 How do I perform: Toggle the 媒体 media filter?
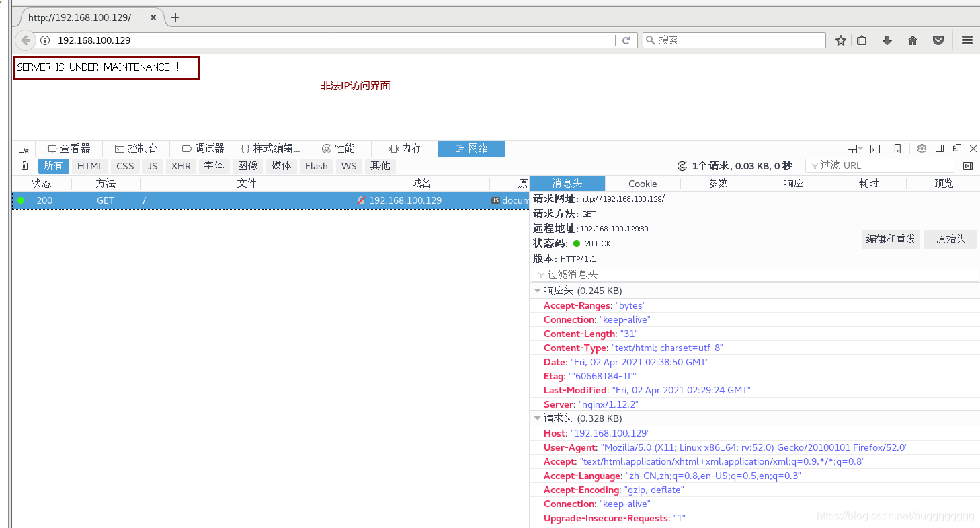coord(282,166)
